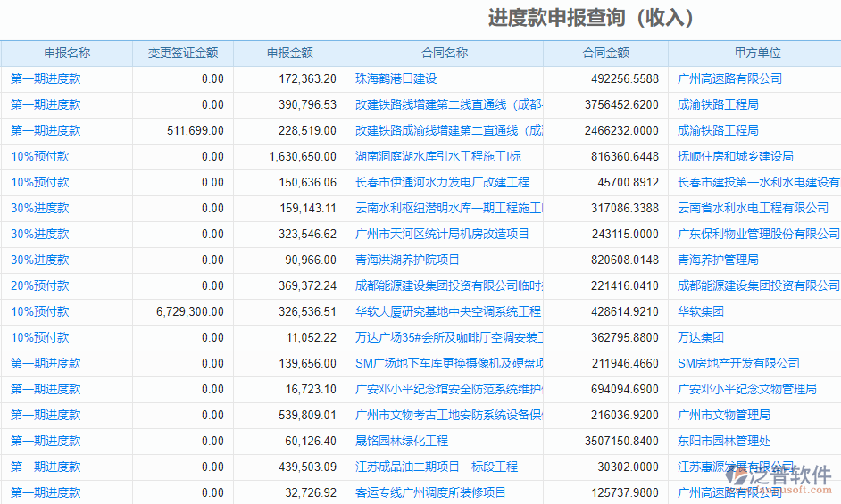This screenshot has height=504, width=841.
Task: Click the 东阳市园林管理处 party link
Action: coord(723,442)
